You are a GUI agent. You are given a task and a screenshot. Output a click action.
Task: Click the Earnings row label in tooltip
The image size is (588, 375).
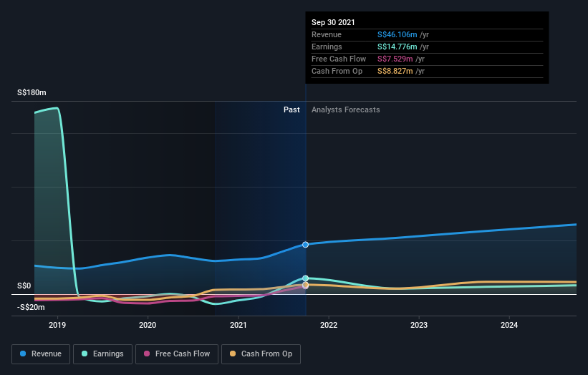[x=327, y=47]
